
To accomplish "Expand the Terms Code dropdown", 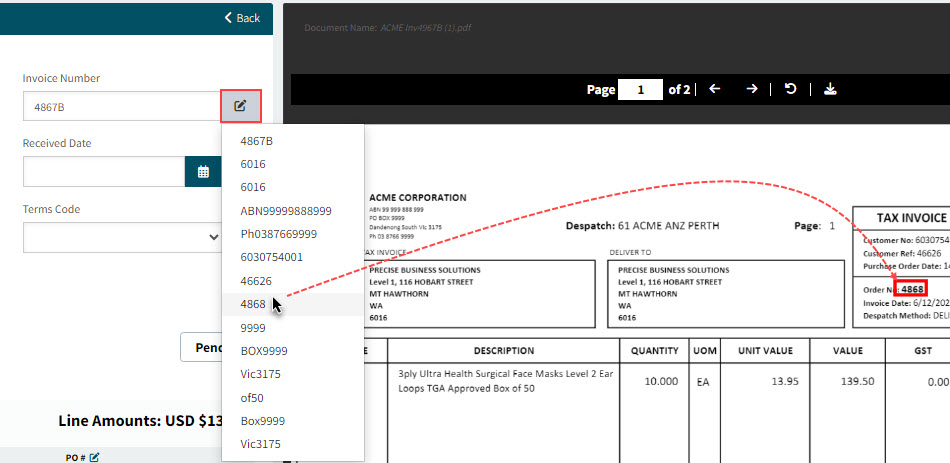I will (122, 237).
